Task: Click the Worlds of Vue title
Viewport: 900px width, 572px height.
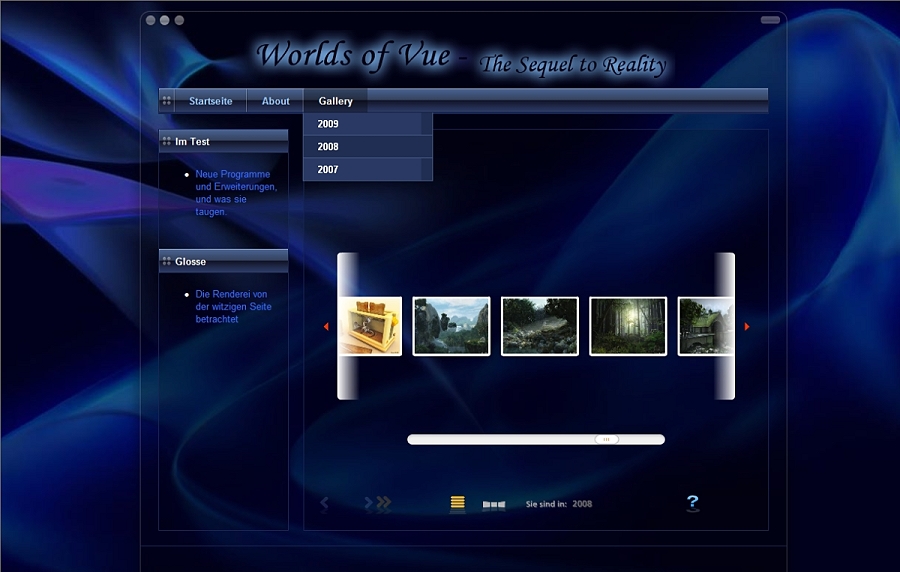Action: point(354,55)
